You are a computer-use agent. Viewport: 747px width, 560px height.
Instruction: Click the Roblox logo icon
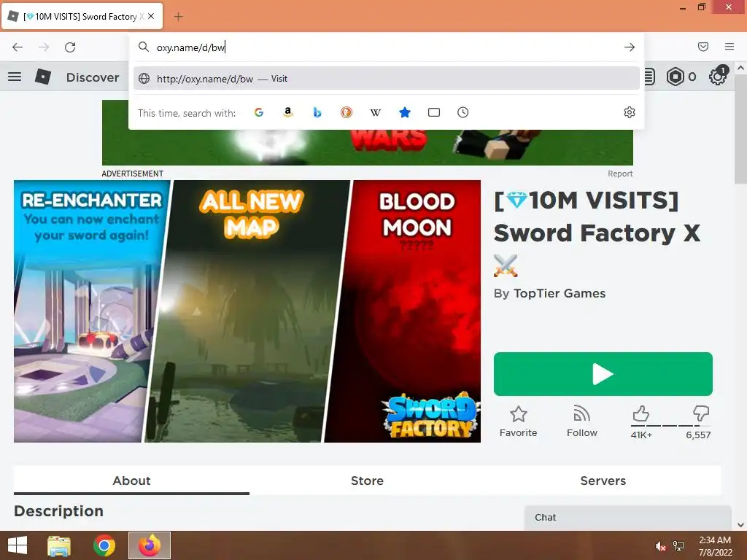pos(43,77)
